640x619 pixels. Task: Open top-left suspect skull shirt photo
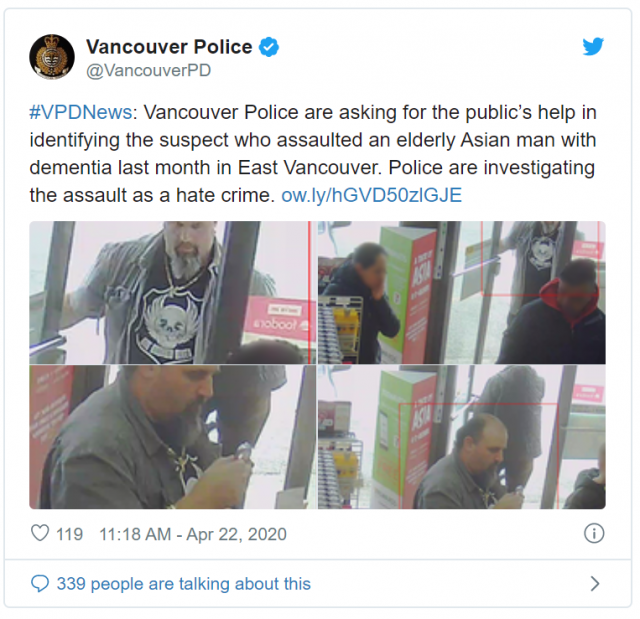coord(173,293)
